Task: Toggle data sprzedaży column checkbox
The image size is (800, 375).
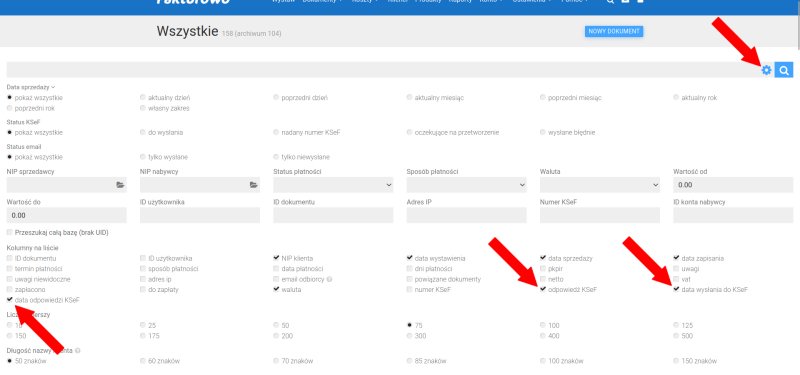Action: (543, 258)
